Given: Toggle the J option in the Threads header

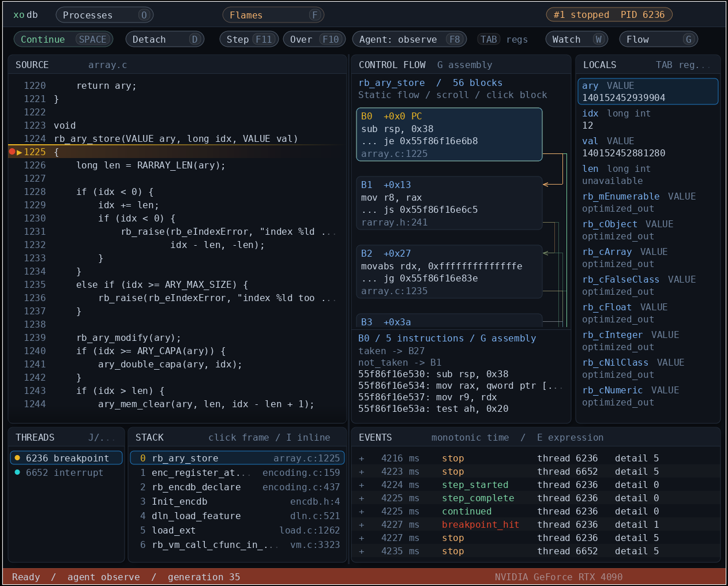Looking at the screenshot, I should point(102,437).
